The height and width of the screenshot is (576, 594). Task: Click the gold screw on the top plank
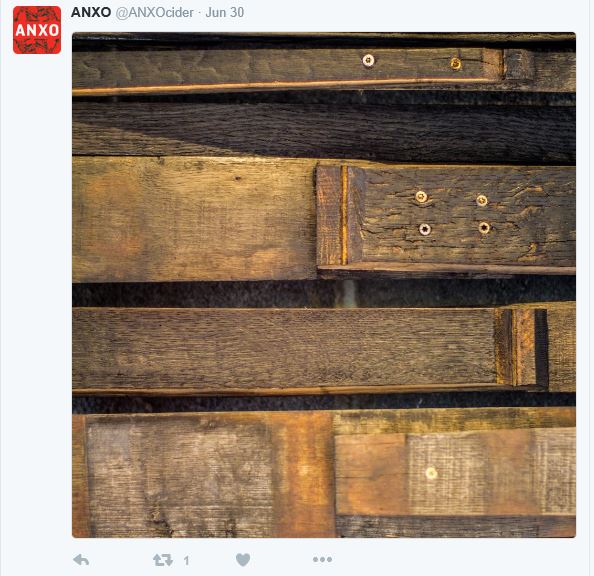click(x=456, y=63)
